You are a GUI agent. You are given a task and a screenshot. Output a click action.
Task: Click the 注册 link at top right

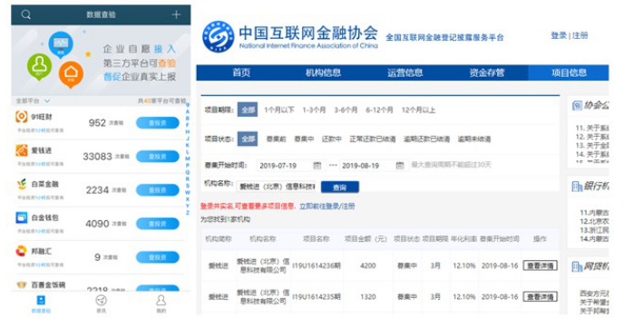click(580, 35)
